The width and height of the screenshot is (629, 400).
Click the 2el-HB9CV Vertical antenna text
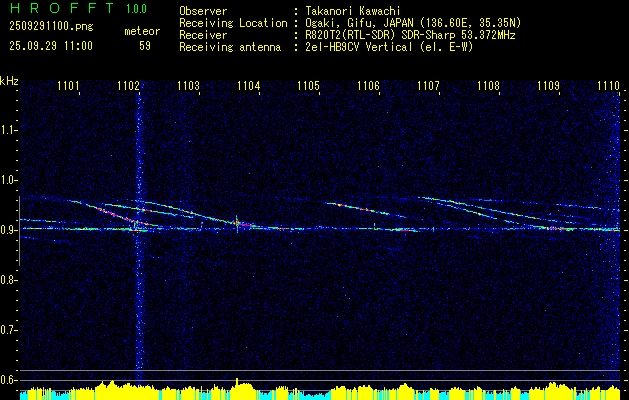click(x=389, y=47)
